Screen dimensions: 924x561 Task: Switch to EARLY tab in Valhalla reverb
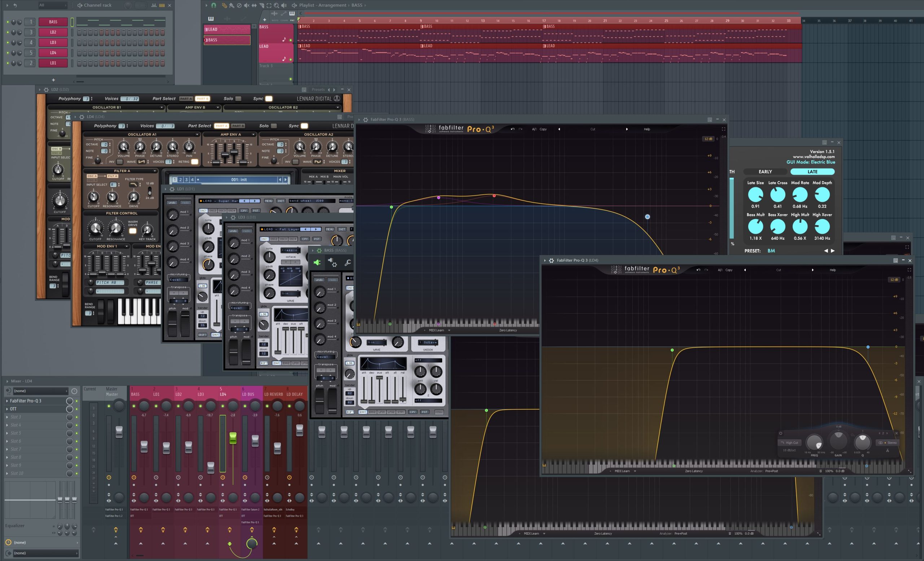click(x=765, y=171)
